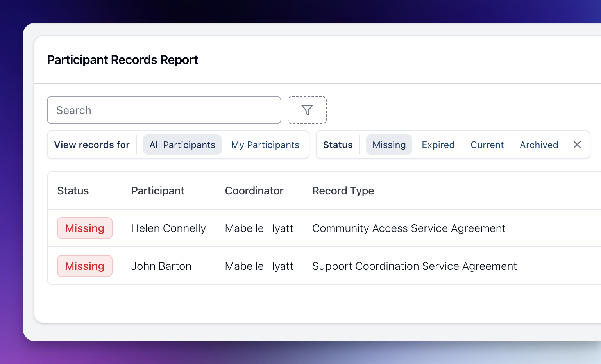
Task: Click the Missing status badge for John Barton
Action: [x=85, y=266]
